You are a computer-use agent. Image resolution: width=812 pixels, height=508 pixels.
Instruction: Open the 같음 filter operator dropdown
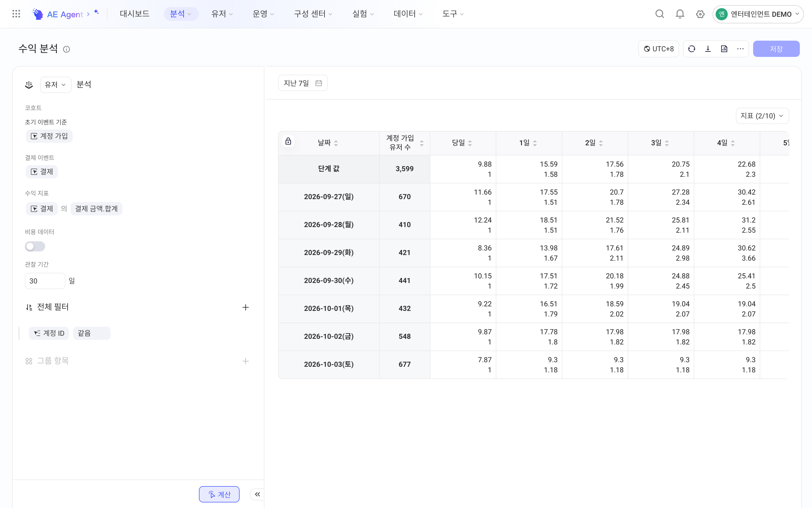[92, 333]
